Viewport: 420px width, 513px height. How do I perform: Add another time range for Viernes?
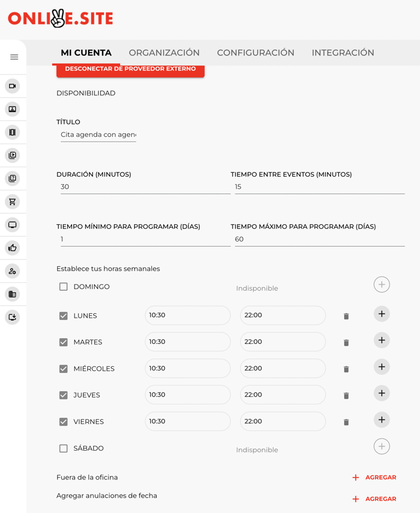(382, 420)
